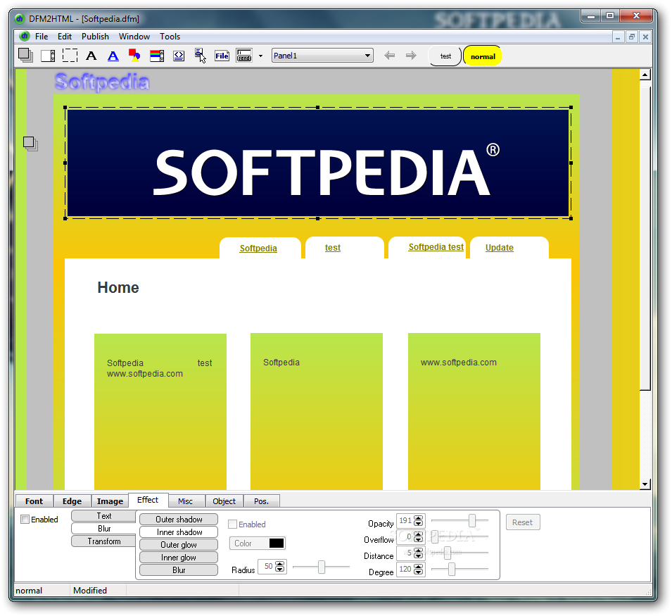Open the Panel1 object selector combo box
The image size is (672, 616).
(x=322, y=56)
